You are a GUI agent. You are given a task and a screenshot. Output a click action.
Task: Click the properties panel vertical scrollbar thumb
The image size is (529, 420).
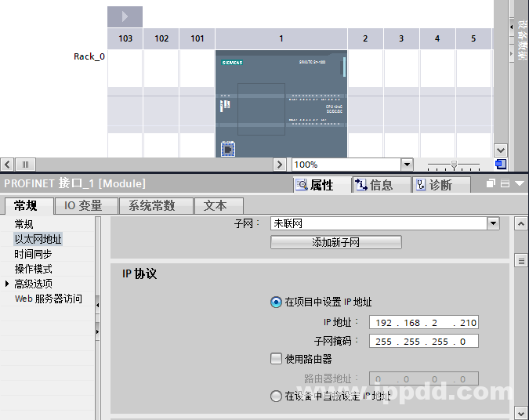(x=521, y=261)
